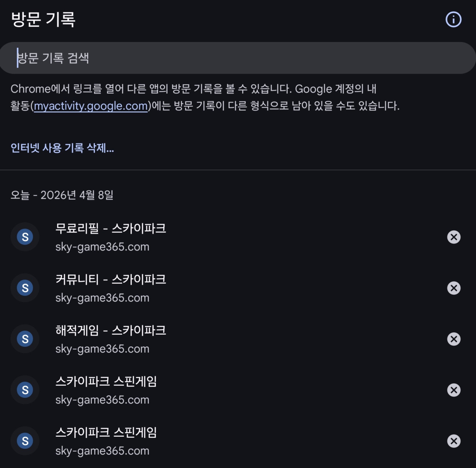Image resolution: width=476 pixels, height=468 pixels.
Task: Tap the site icon beside 해적게임 - 스카이파크
Action: tap(25, 339)
